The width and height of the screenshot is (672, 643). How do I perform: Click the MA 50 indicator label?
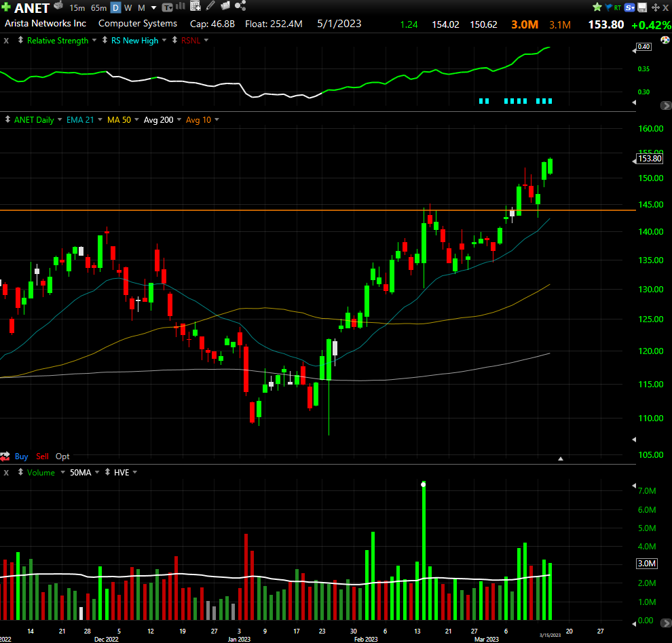[119, 120]
